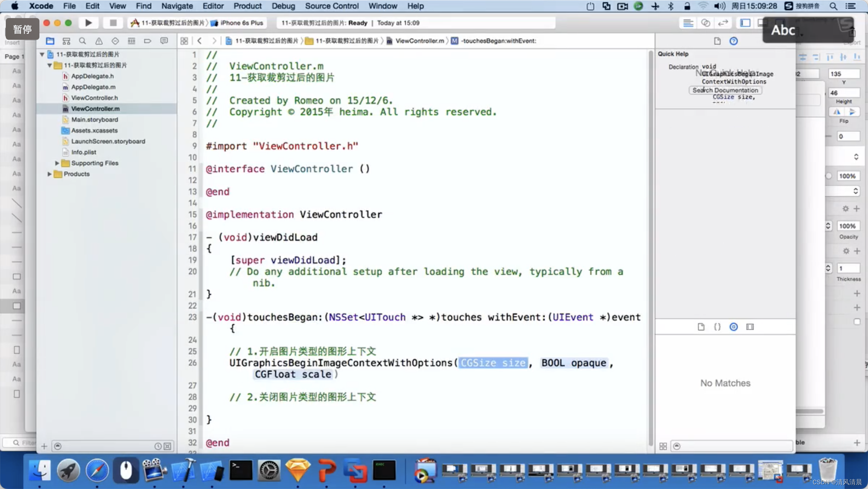868x489 pixels.
Task: Open the Xcode menu
Action: [41, 6]
